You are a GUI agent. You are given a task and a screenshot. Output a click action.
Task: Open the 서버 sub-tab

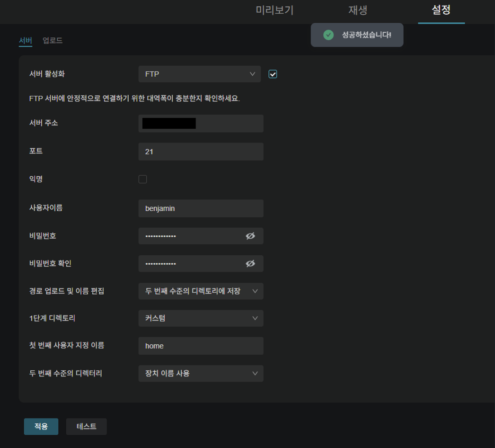pos(26,41)
